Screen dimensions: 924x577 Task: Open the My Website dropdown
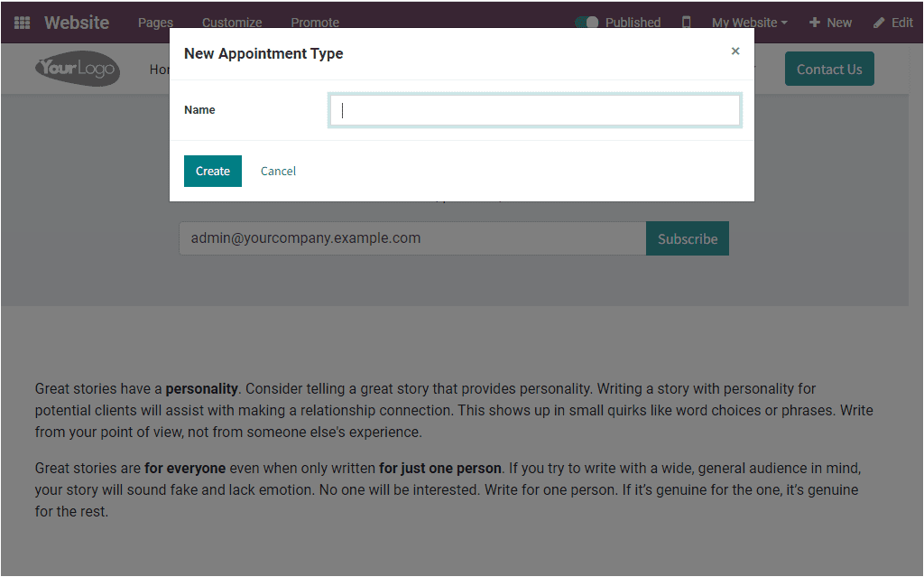[x=749, y=22]
